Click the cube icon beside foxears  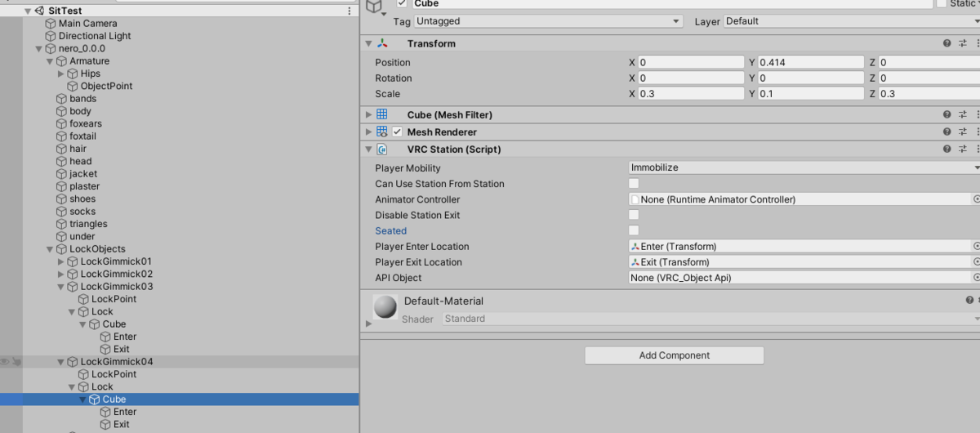pos(62,124)
